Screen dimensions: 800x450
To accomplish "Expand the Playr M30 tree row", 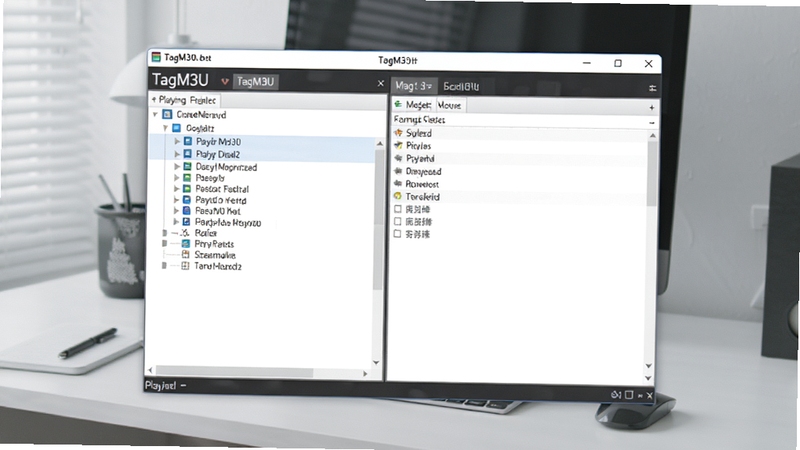I will 177,141.
